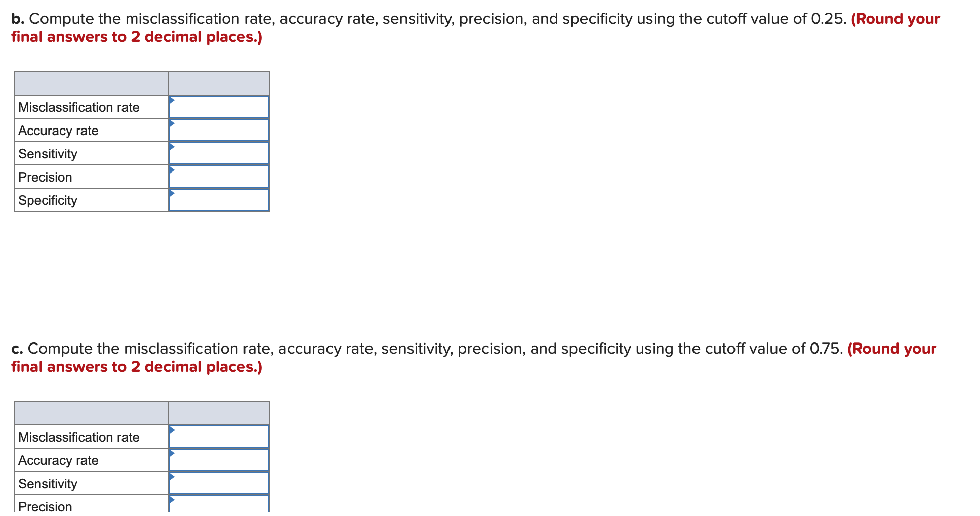This screenshot has height=516, width=980.
Task: Click the blue answer marker beside Accuracy rate in part c
Action: [x=172, y=452]
